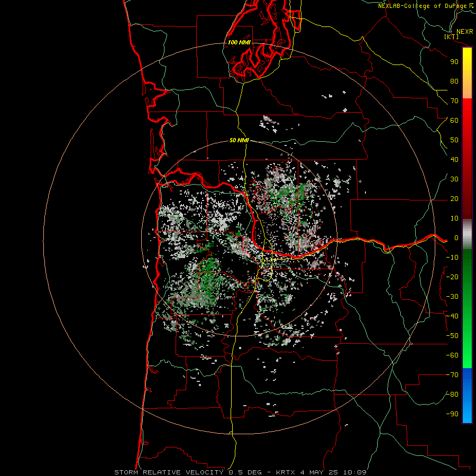
Task: Select the -70 value on velocity scale
Action: pyautogui.click(x=452, y=375)
